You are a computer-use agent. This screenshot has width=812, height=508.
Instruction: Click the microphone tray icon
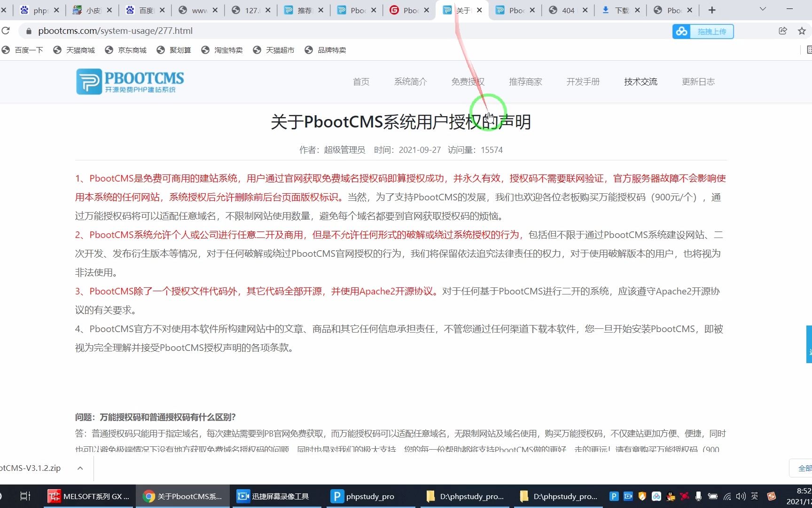coord(699,496)
